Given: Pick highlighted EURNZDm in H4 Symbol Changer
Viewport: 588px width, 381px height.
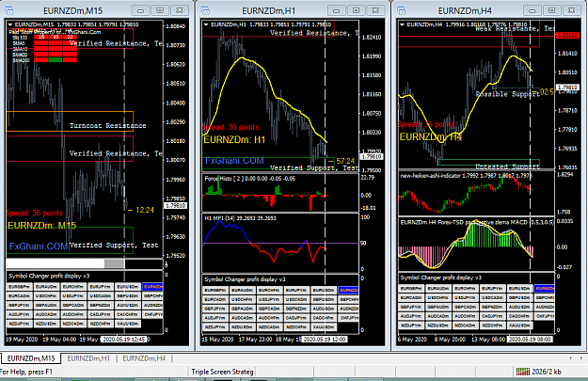Looking at the screenshot, I should coord(544,289).
